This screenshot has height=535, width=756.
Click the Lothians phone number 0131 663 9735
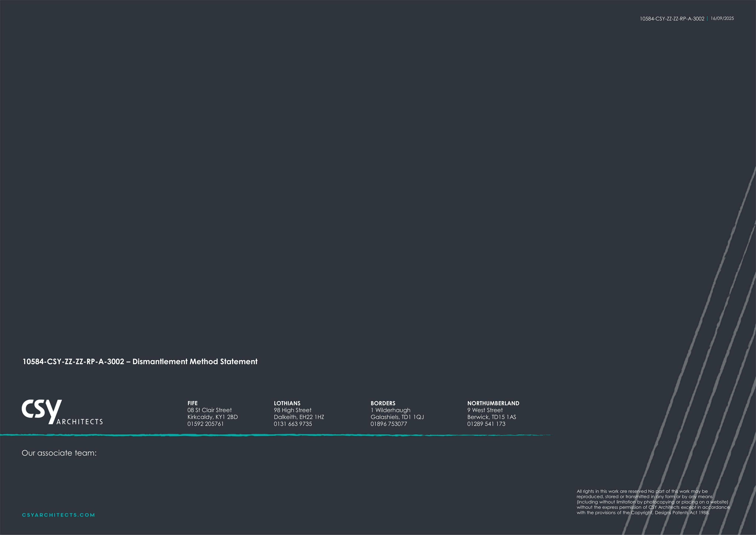click(x=293, y=424)
